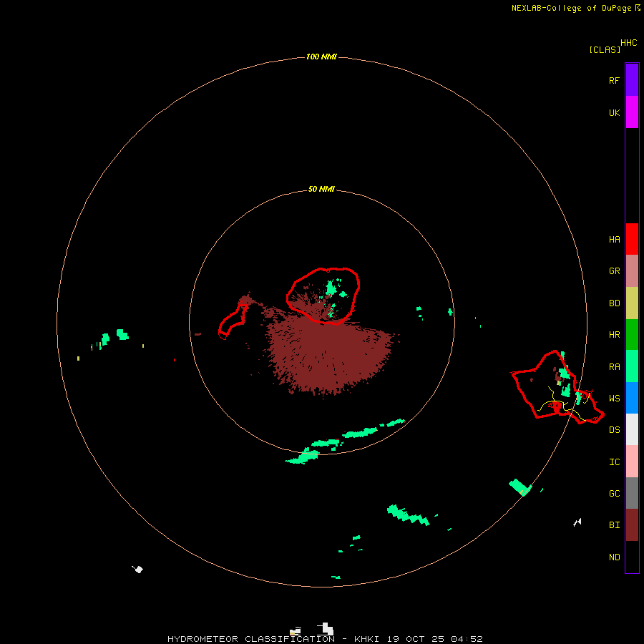Click the 50 NMI range ring label
644x644 pixels.
coord(321,189)
